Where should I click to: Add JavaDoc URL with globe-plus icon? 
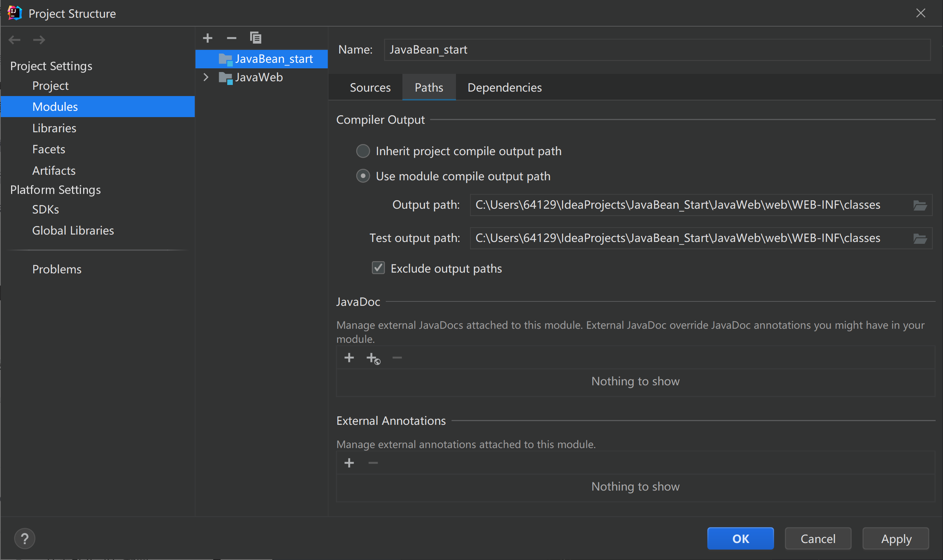(373, 358)
